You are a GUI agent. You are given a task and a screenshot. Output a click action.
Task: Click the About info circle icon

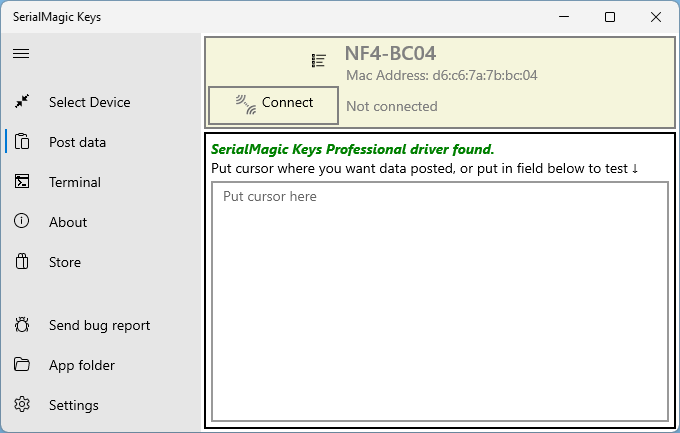point(22,221)
